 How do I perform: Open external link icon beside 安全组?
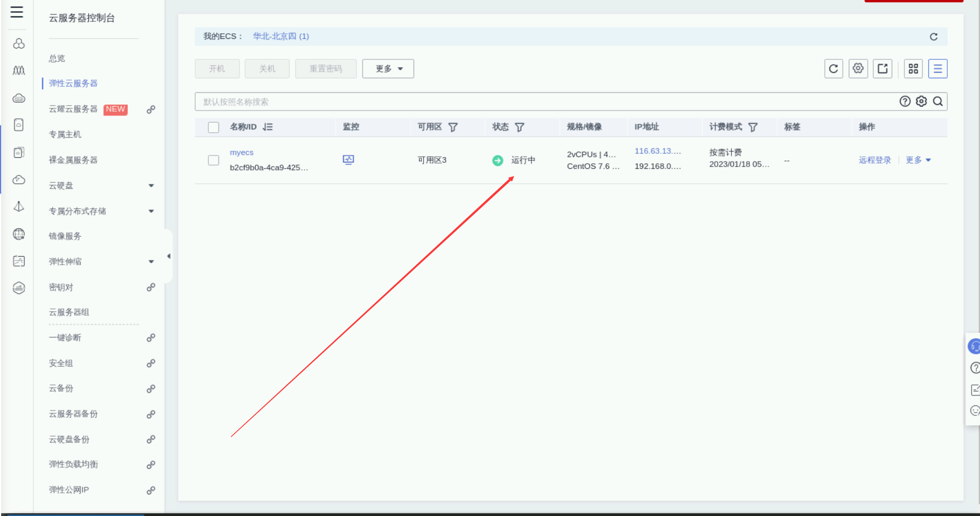pyautogui.click(x=151, y=363)
